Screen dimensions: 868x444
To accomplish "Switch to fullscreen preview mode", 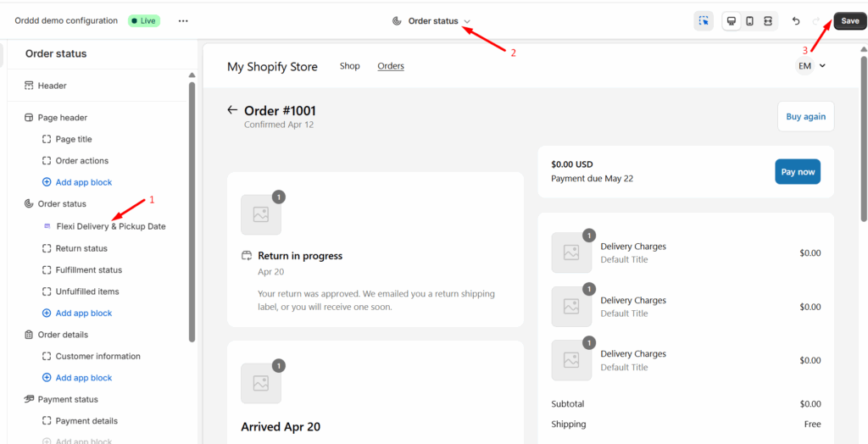I will (767, 21).
